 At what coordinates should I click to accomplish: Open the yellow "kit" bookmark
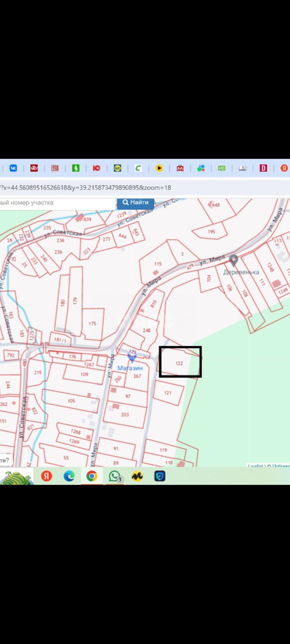click(117, 168)
